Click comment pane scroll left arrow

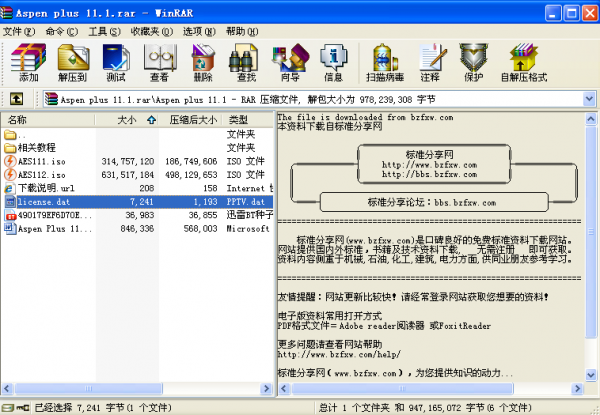pyautogui.click(x=284, y=389)
